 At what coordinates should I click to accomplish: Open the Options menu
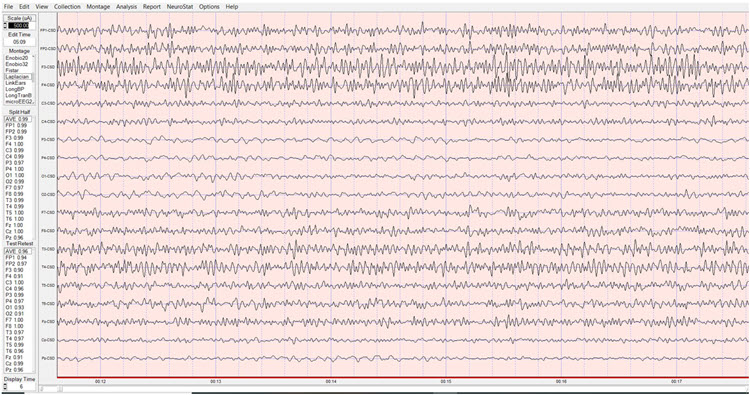pos(209,7)
